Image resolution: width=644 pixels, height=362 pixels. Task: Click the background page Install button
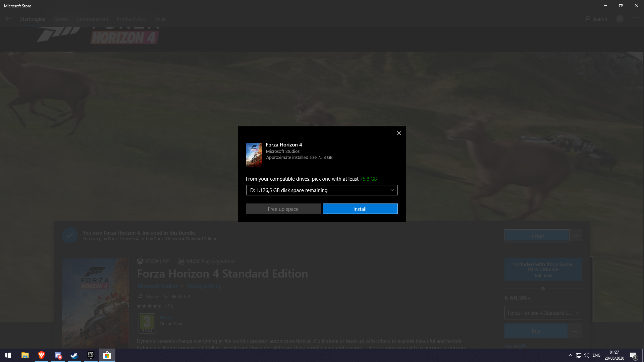click(537, 236)
